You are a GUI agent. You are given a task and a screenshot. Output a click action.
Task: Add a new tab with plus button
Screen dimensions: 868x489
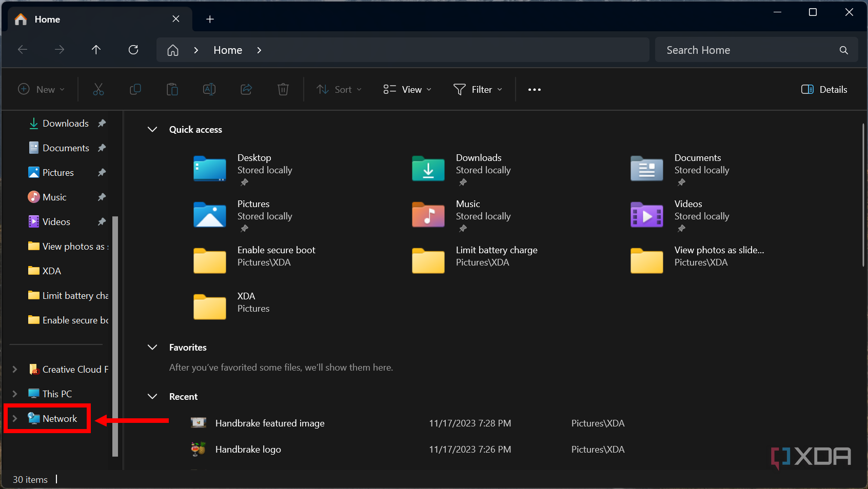[210, 19]
